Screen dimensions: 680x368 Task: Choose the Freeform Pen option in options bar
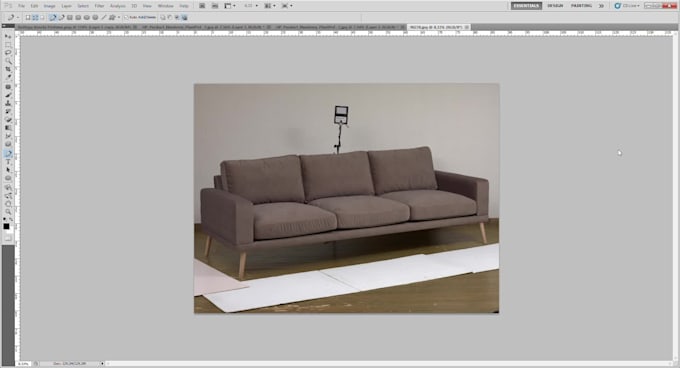tap(62, 17)
